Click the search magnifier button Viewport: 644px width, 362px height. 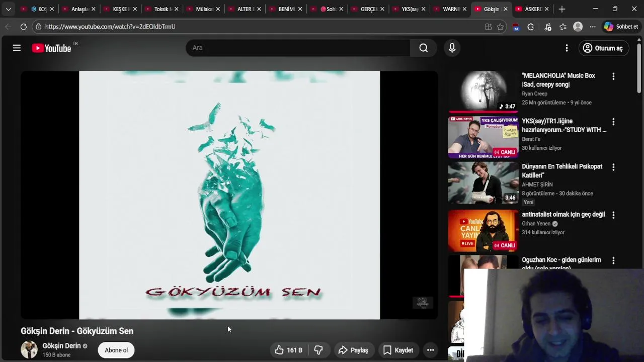[424, 48]
